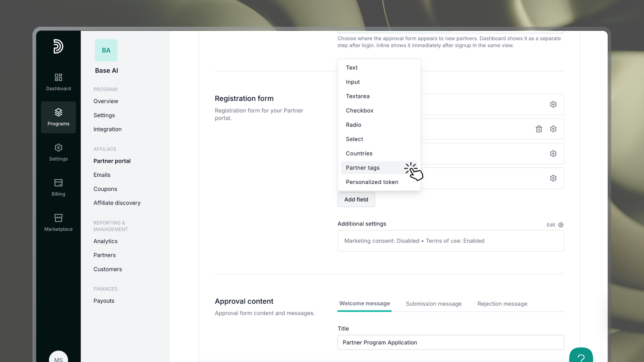Open the Dashboard icon in sidebar
Image resolution: width=644 pixels, height=362 pixels.
click(x=58, y=77)
